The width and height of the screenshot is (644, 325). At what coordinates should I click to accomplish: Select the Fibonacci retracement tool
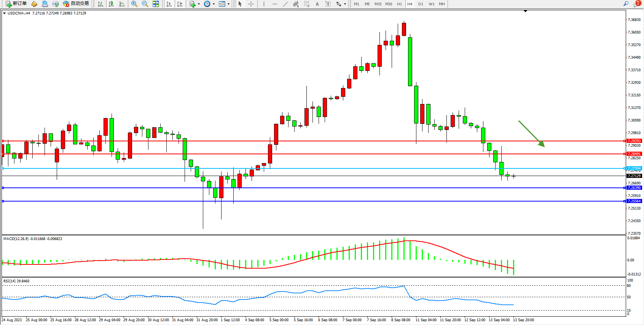(x=306, y=4)
